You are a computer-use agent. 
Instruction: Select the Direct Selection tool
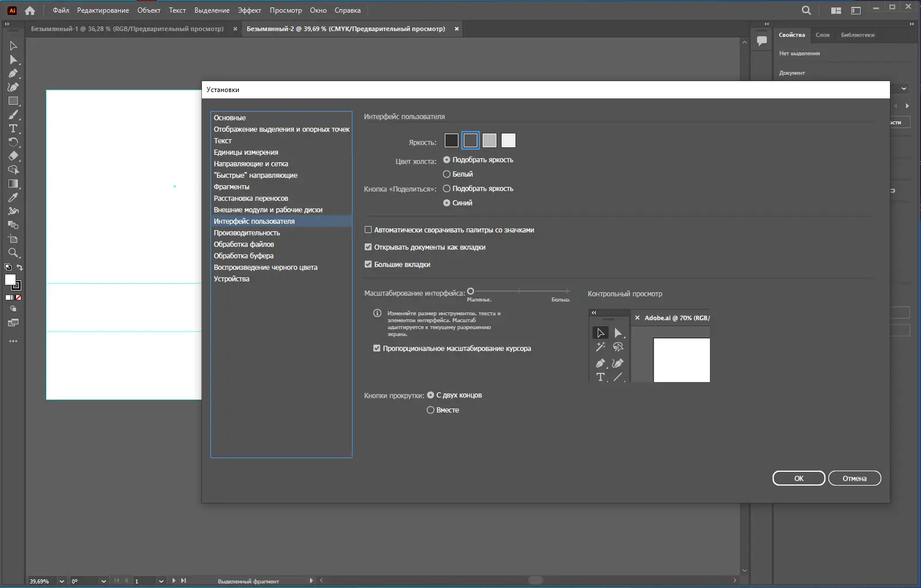[13, 60]
